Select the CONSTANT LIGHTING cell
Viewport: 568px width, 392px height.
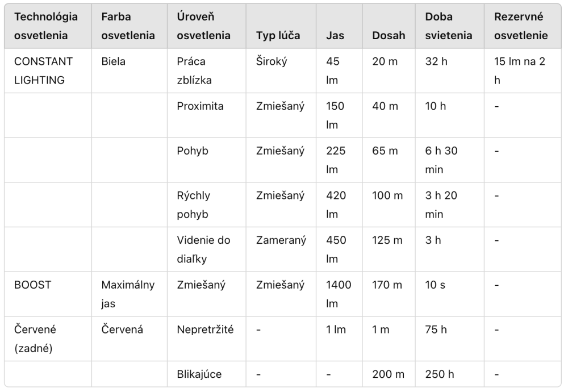tap(48, 70)
